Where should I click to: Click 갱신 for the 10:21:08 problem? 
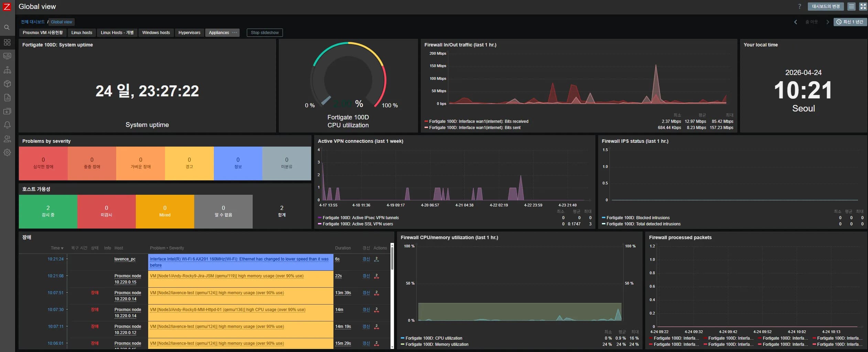click(366, 276)
